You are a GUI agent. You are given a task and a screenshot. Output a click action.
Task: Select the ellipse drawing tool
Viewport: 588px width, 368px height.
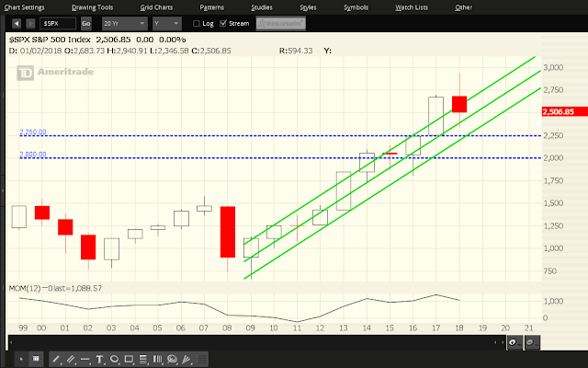point(114,360)
